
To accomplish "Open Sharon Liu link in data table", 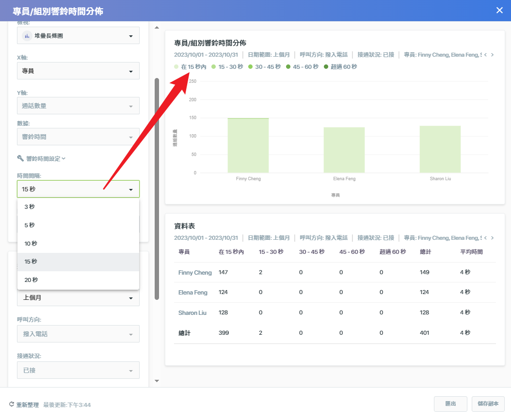I will click(192, 312).
